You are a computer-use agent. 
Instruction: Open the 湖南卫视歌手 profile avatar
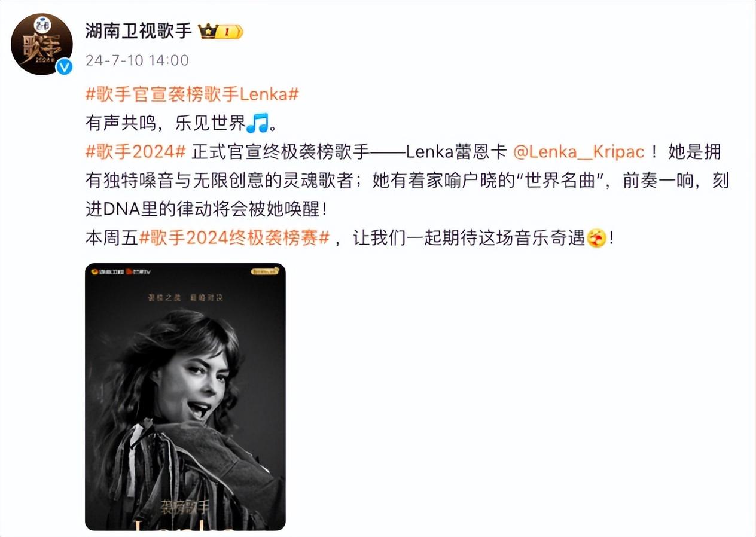pyautogui.click(x=42, y=44)
